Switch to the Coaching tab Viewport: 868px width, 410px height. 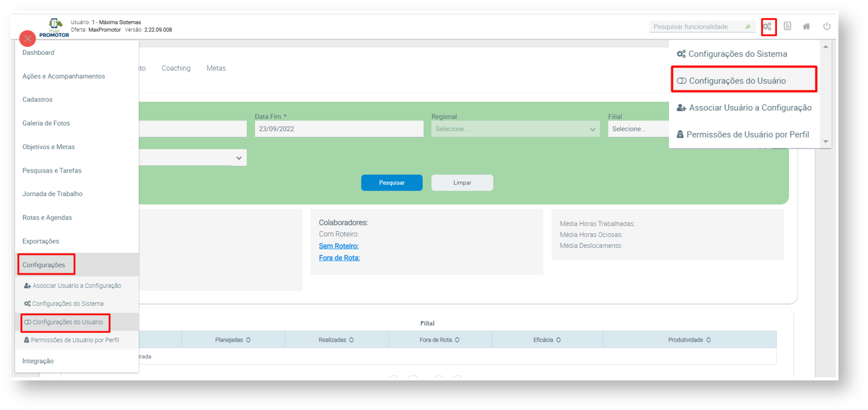point(176,68)
